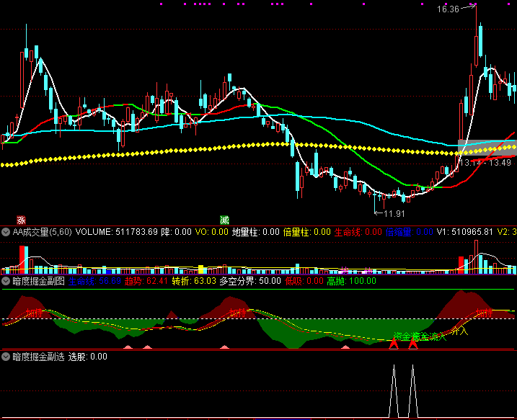Click the VOLUME: 511783.69 readout
This screenshot has width=517, height=420.
[x=116, y=232]
